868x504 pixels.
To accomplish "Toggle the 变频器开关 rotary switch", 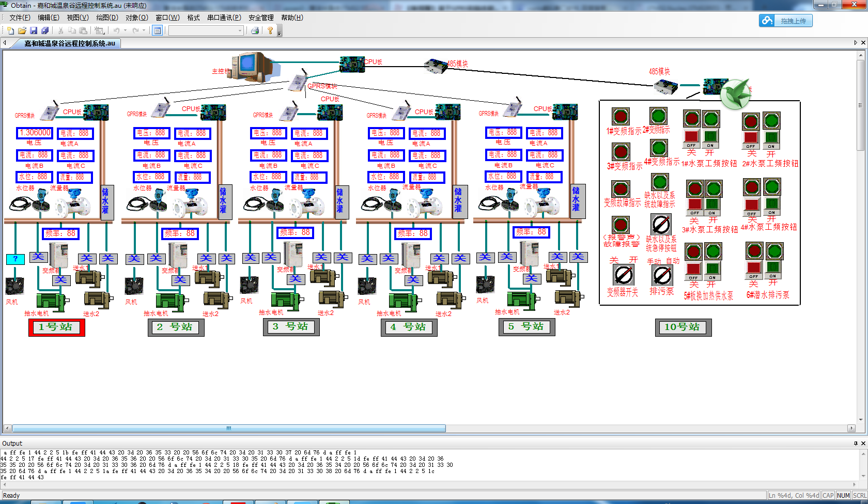I will [x=624, y=275].
